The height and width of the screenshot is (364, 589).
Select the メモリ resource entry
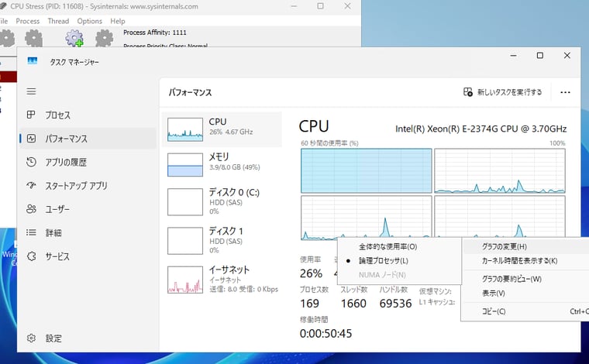click(x=222, y=164)
